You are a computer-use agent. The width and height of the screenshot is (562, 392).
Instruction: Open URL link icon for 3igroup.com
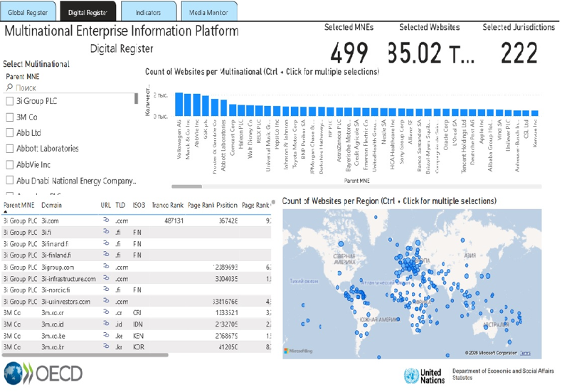coord(106,266)
